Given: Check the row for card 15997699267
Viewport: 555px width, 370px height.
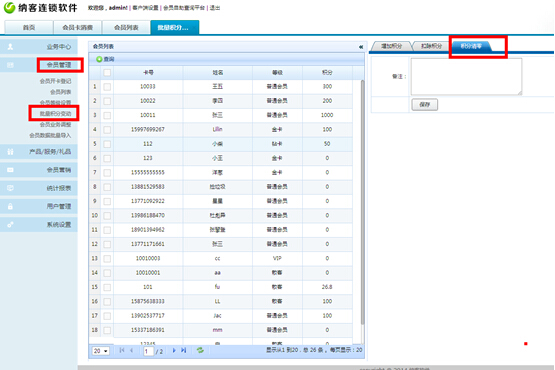Looking at the screenshot, I should coord(107,130).
